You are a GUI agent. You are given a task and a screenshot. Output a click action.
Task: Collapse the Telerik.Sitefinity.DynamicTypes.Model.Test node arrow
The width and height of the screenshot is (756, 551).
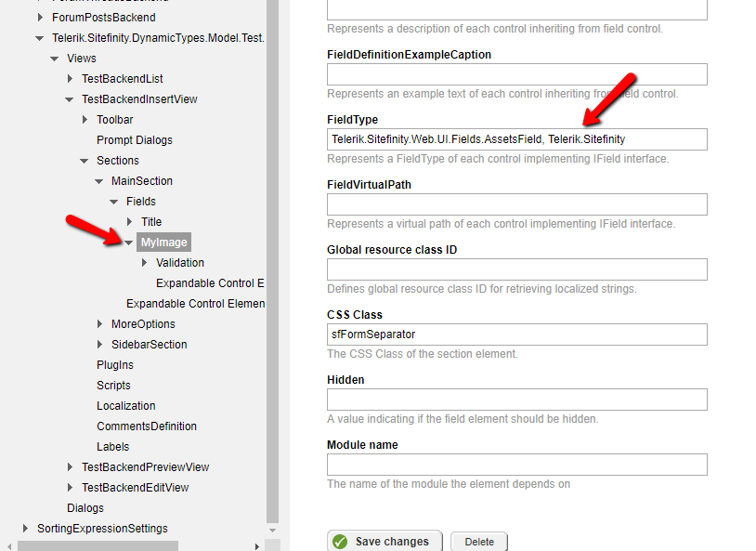coord(40,39)
